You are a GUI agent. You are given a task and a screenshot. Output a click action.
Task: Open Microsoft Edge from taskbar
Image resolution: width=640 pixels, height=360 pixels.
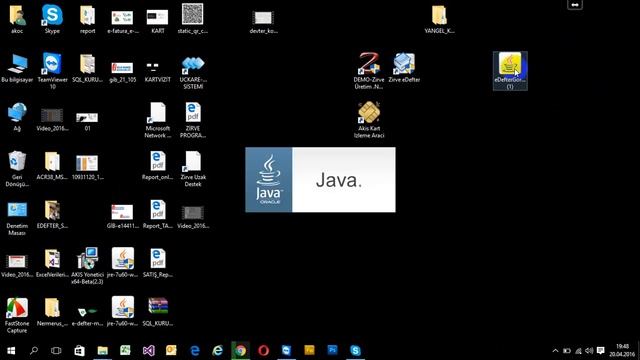tap(195, 350)
